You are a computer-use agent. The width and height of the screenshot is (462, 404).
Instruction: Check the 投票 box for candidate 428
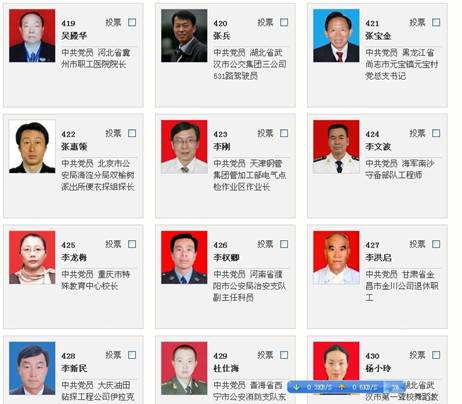tap(132, 355)
